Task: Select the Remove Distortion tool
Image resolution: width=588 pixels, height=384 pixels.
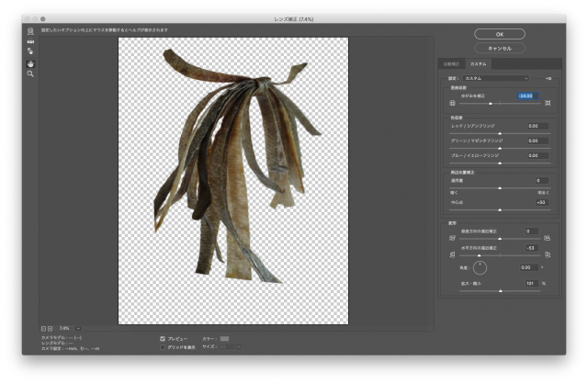Action: (30, 31)
